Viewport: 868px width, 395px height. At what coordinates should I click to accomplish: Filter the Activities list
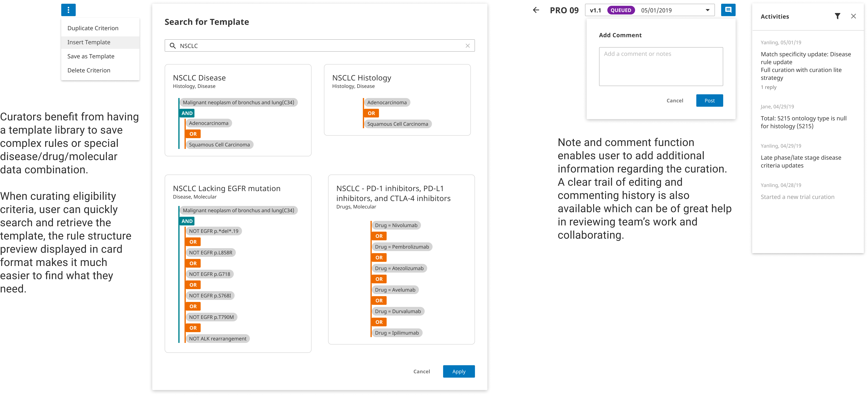tap(837, 16)
